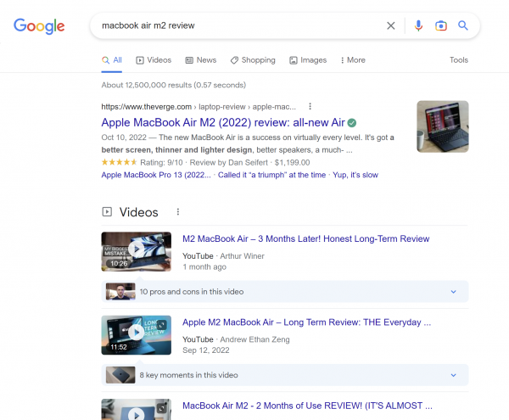Open Yup, it's slow sitelink
Image resolution: width=509 pixels, height=420 pixels.
click(355, 175)
